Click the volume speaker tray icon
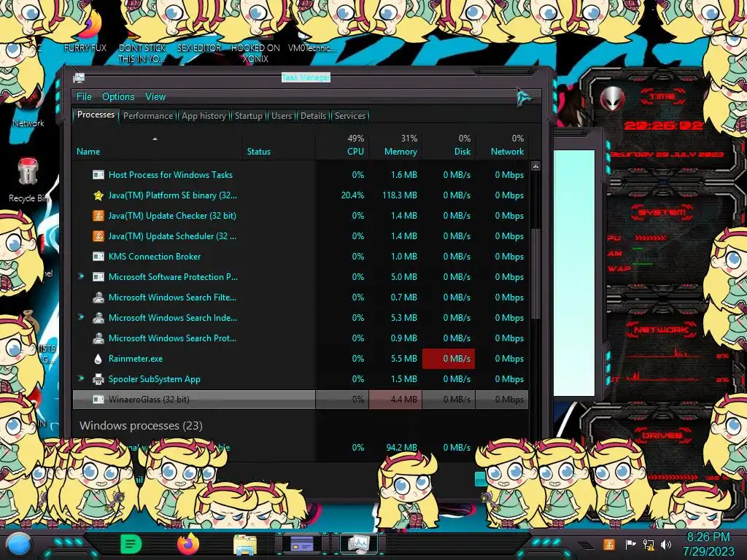 click(666, 544)
